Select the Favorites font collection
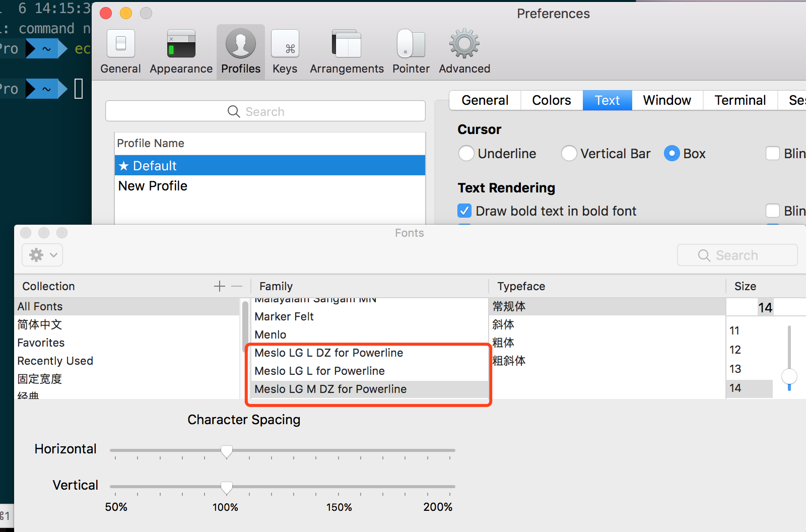The image size is (806, 532). coord(127,343)
